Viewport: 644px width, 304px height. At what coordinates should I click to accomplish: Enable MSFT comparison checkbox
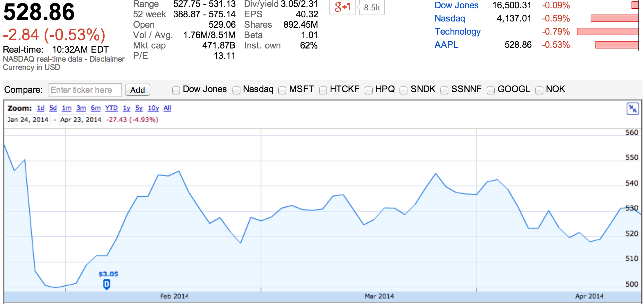pyautogui.click(x=282, y=90)
